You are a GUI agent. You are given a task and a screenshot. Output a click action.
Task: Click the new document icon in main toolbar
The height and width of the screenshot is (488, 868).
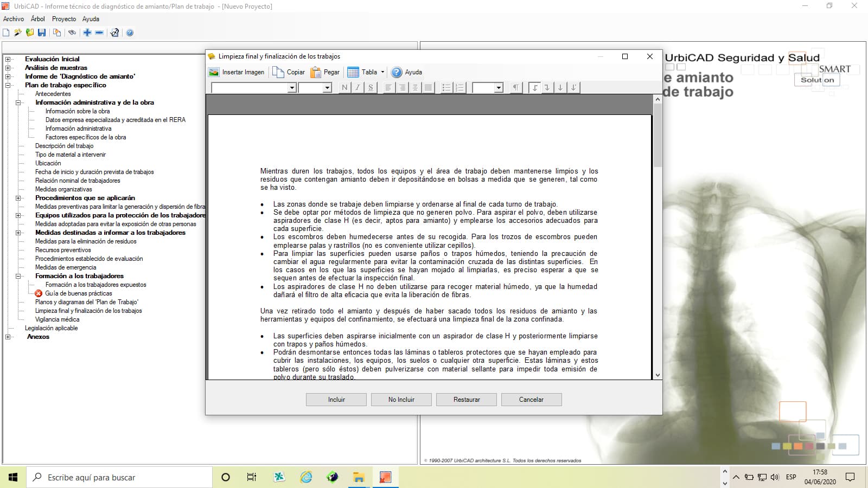coord(6,33)
